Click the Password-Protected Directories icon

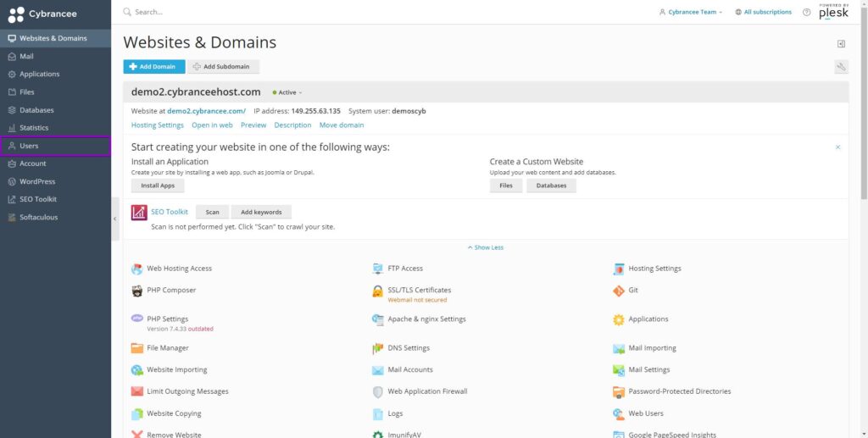(x=618, y=391)
